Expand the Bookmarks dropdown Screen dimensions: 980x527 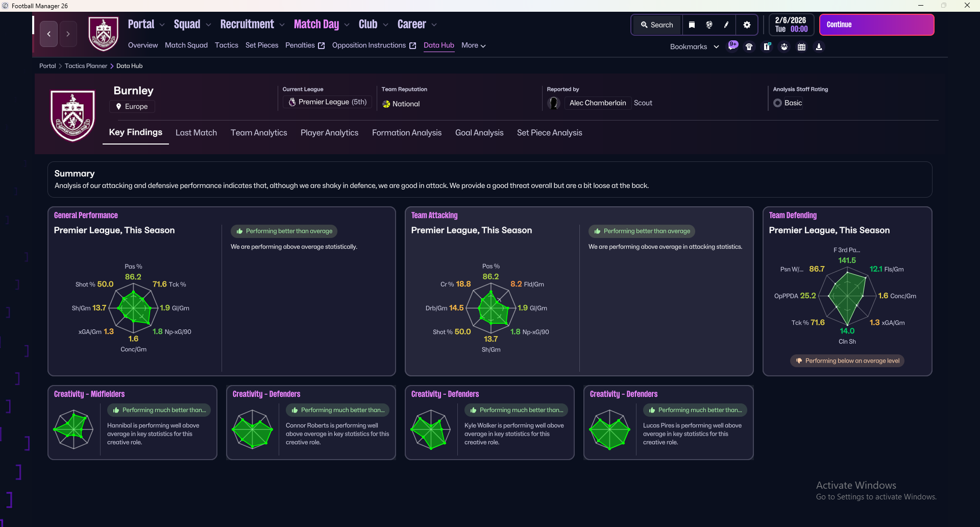tap(694, 47)
